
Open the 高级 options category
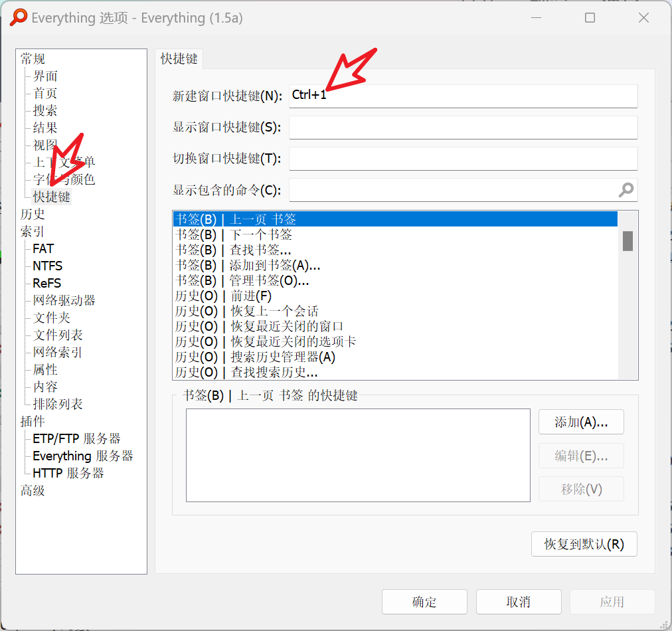point(33,490)
